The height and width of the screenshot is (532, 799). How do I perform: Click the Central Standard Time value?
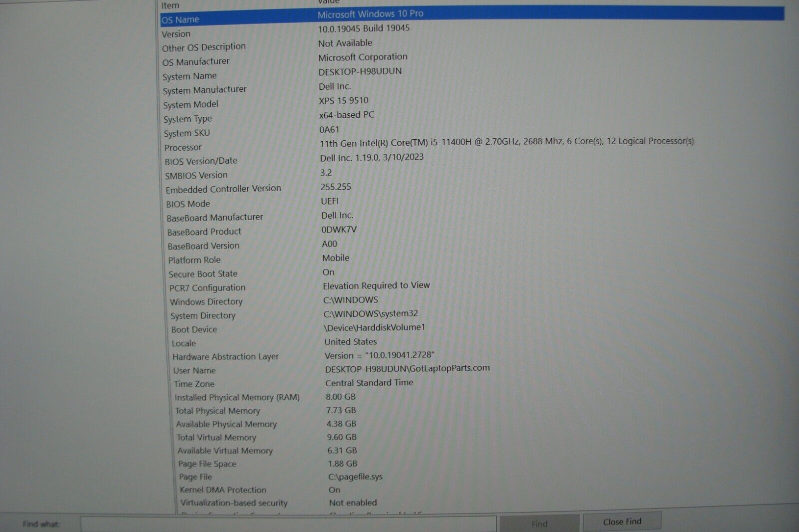tap(370, 383)
